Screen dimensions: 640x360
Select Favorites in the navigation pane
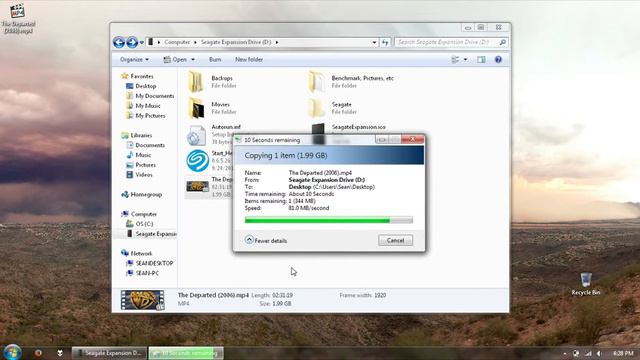(x=142, y=76)
